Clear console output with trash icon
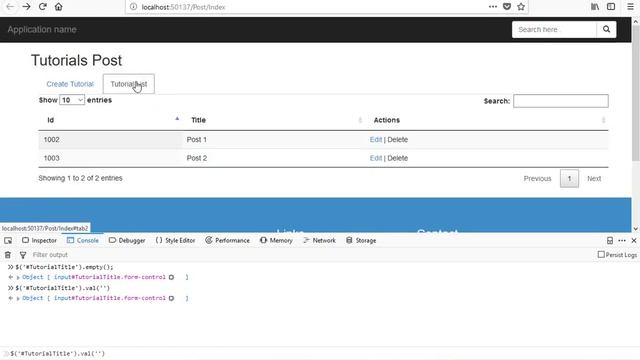640x360 pixels. pyautogui.click(x=7, y=255)
